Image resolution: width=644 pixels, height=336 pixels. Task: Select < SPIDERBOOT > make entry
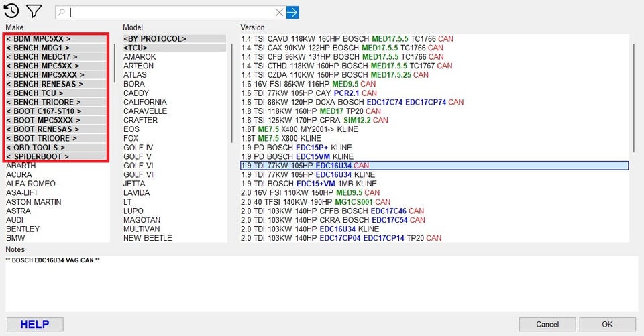click(x=56, y=156)
